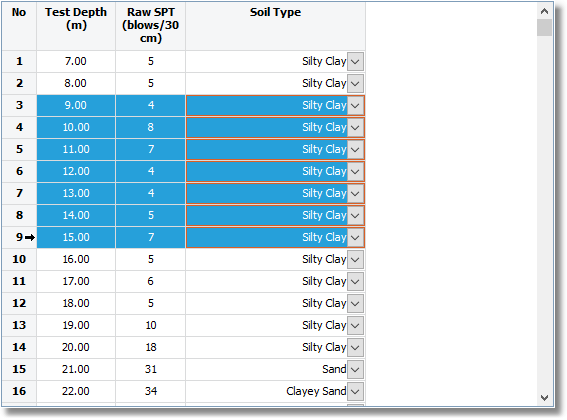Click the Silty Clay text in row 12
Image resolution: width=567 pixels, height=420 pixels.
coord(324,304)
